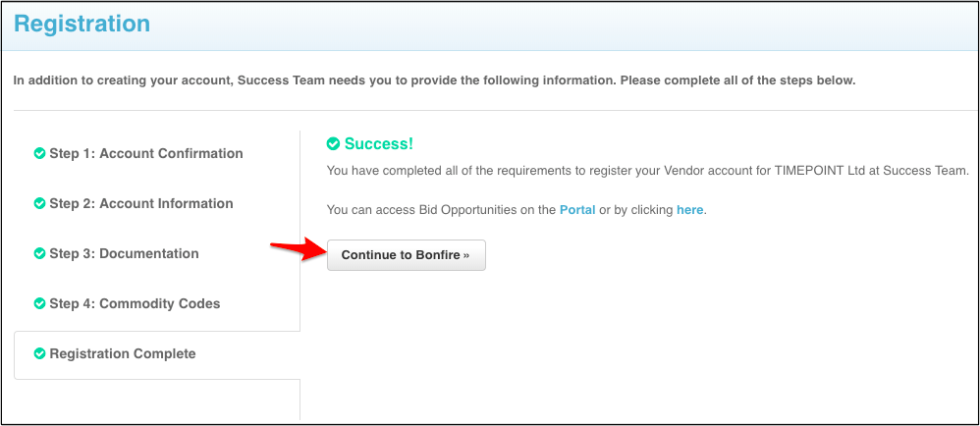Click the green checkmark beside Step 4
The height and width of the screenshot is (426, 980).
tap(40, 304)
